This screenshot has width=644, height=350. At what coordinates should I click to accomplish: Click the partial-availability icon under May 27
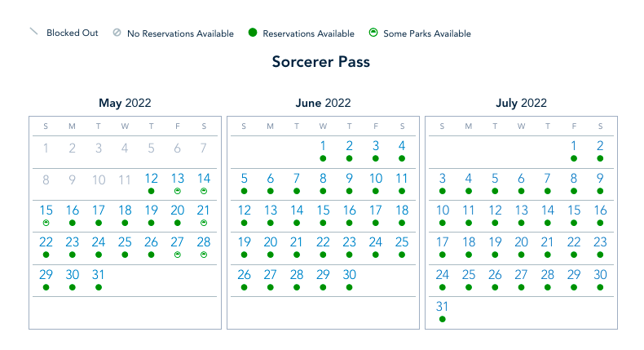[x=178, y=255]
